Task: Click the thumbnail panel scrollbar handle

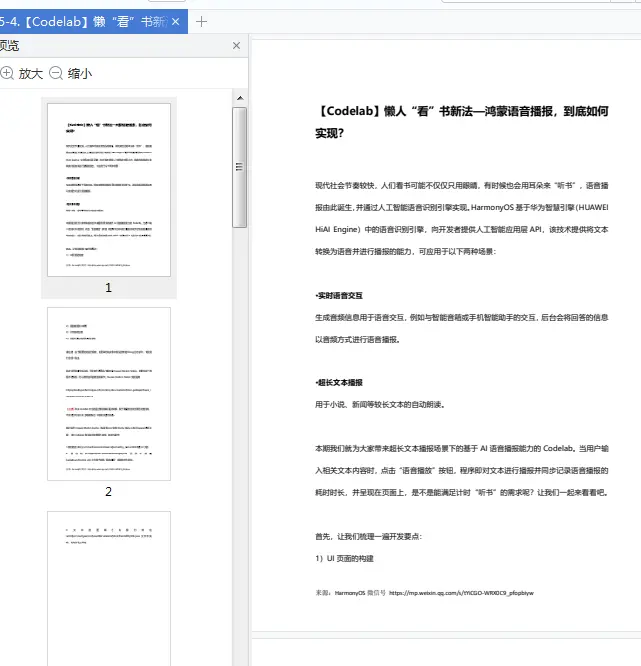Action: tap(240, 167)
